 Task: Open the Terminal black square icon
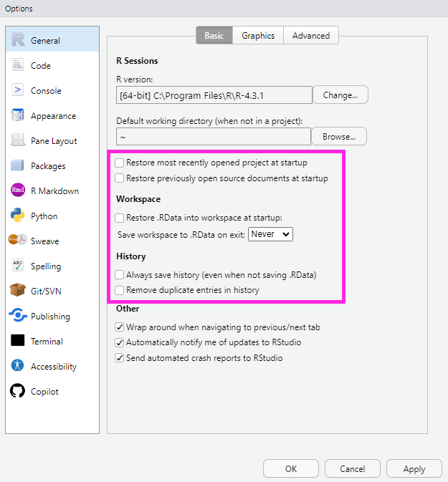[x=17, y=340]
